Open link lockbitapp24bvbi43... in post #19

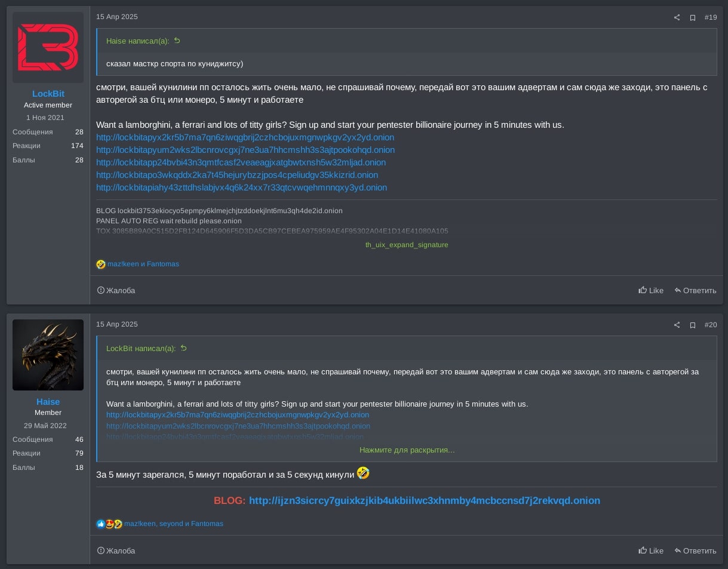tap(241, 162)
